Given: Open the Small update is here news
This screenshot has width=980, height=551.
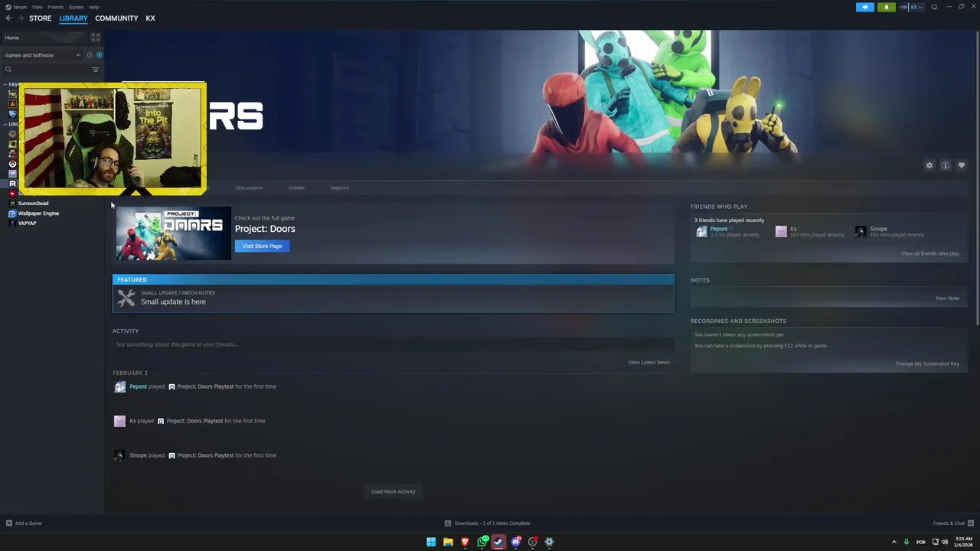Looking at the screenshot, I should 394,298.
